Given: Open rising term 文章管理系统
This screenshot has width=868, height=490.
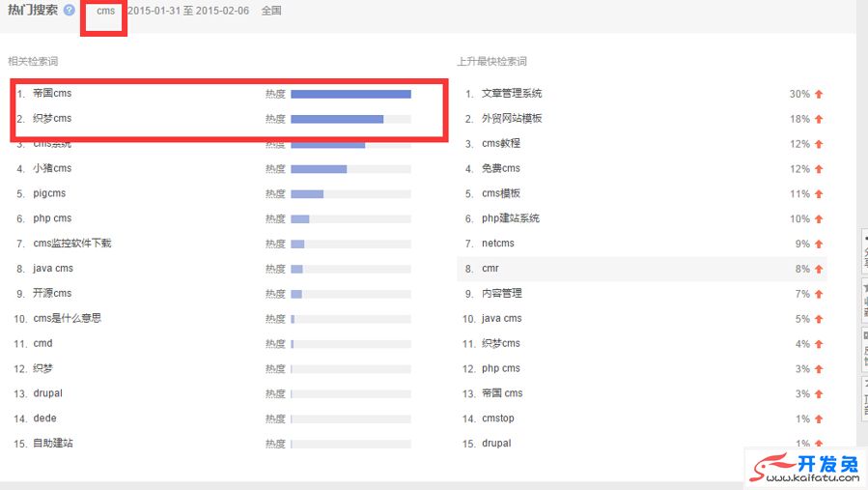Looking at the screenshot, I should point(512,93).
